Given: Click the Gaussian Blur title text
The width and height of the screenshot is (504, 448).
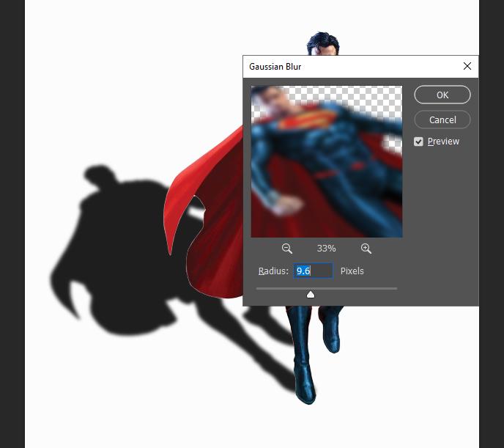Looking at the screenshot, I should tap(275, 67).
